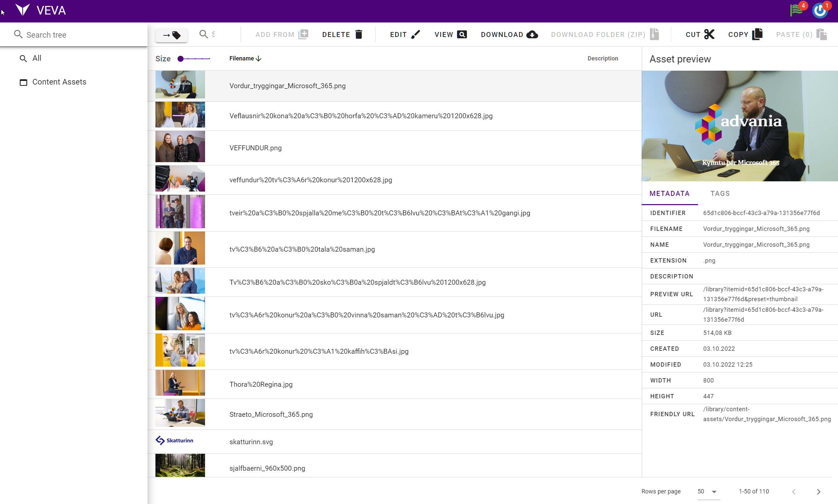Click the Copy documents icon

[x=757, y=34]
